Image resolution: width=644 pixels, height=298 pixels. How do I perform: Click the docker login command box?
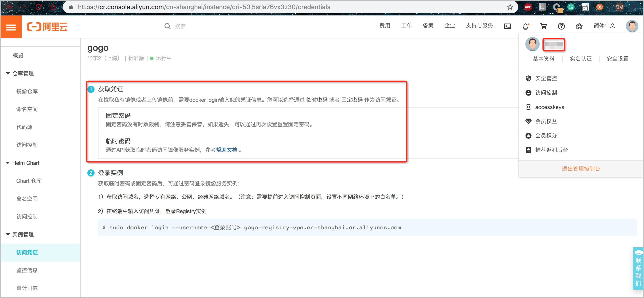367,228
